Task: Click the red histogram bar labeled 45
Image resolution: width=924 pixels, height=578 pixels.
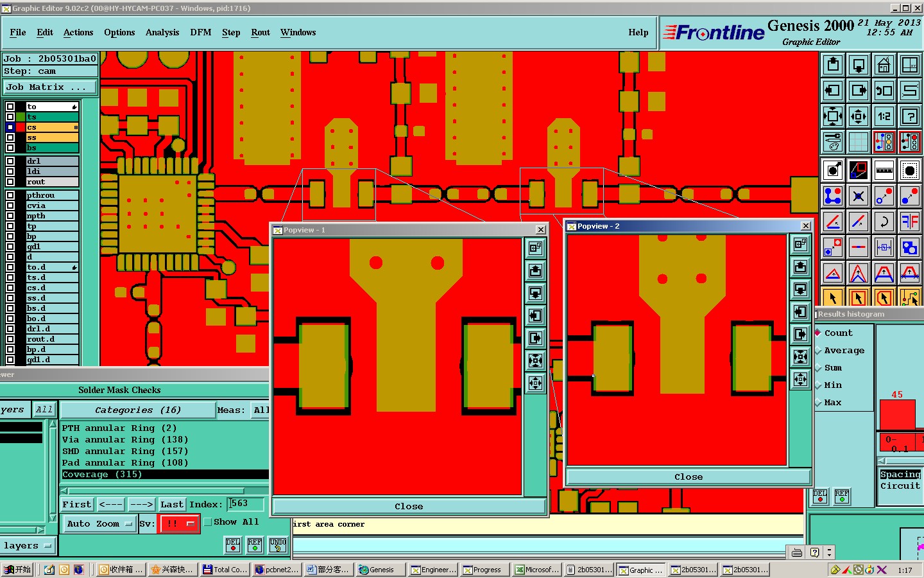Action: tap(897, 415)
